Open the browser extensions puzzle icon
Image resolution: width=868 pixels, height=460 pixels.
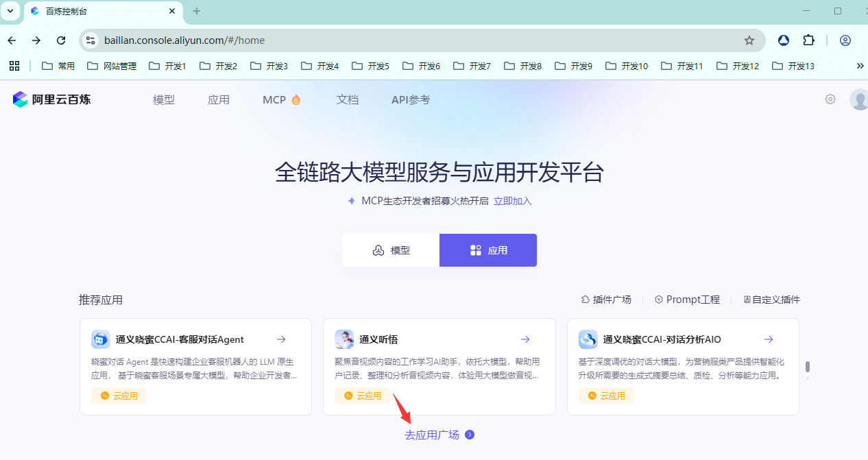808,40
